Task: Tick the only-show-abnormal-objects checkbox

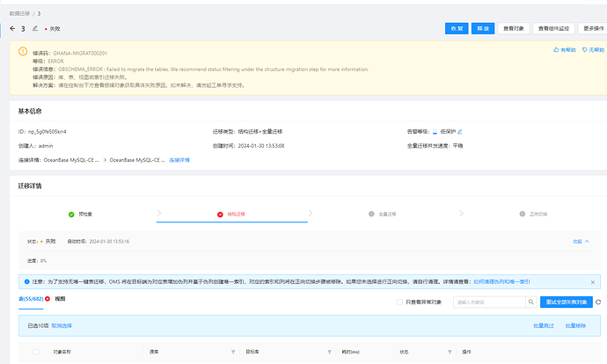Action: 400,302
